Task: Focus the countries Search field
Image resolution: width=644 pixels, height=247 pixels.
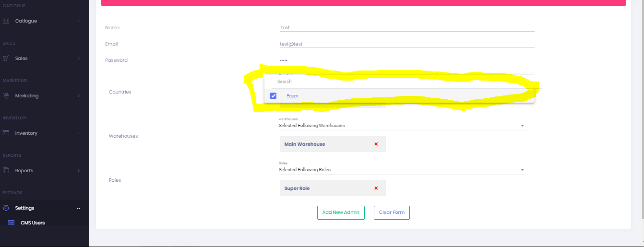Action: [x=398, y=82]
